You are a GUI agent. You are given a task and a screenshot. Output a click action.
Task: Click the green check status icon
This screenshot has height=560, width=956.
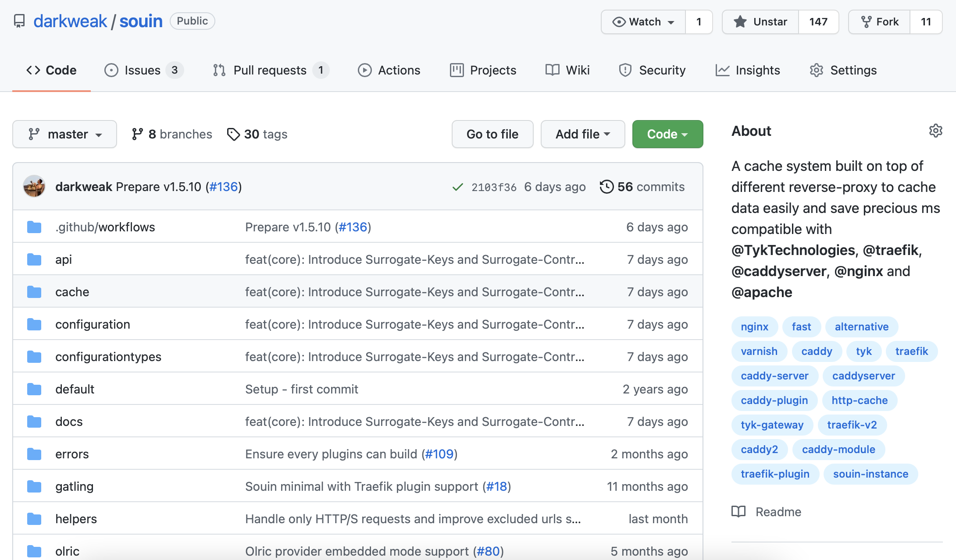click(x=457, y=187)
